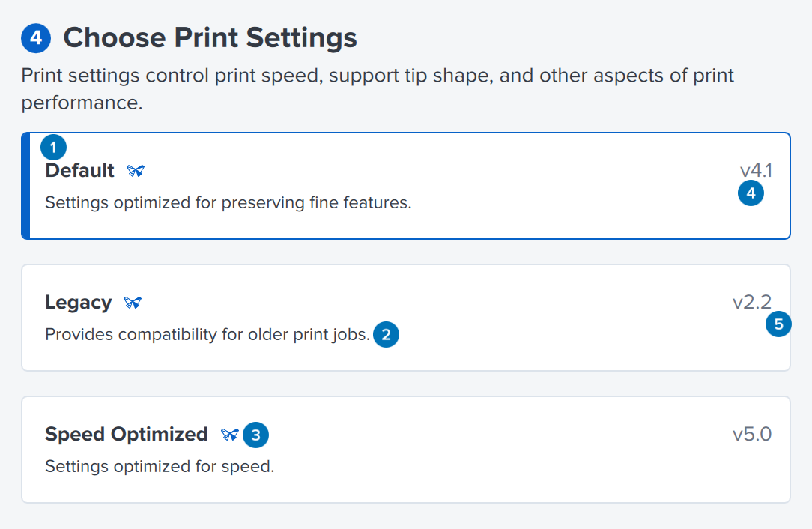This screenshot has width=812, height=529.
Task: Click the butterfly icon beside Legacy
Action: point(133,303)
